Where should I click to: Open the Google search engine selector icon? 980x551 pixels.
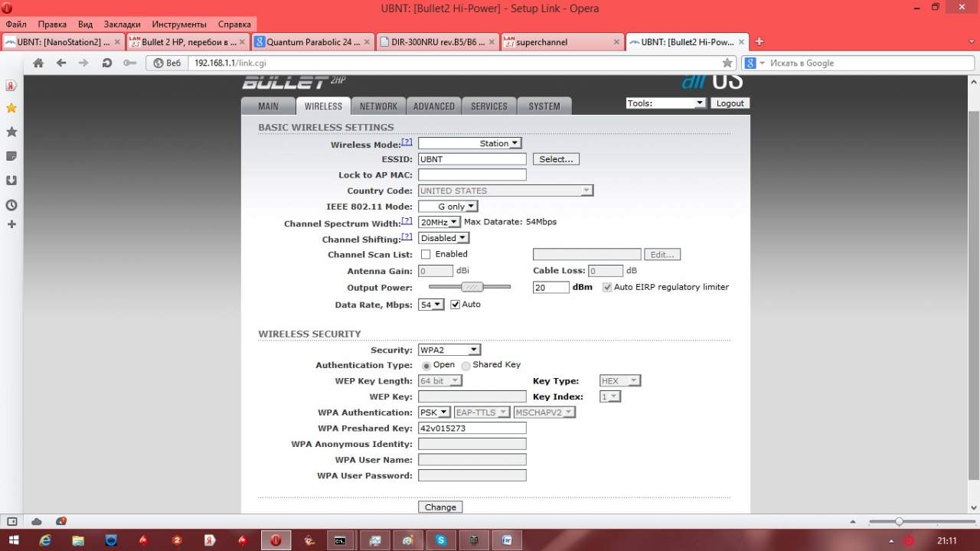click(753, 63)
